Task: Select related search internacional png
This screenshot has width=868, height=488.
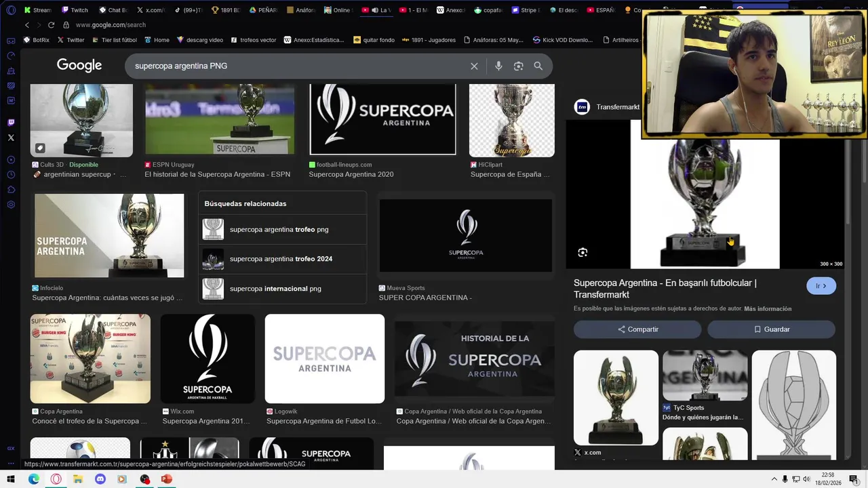Action: 283,289
